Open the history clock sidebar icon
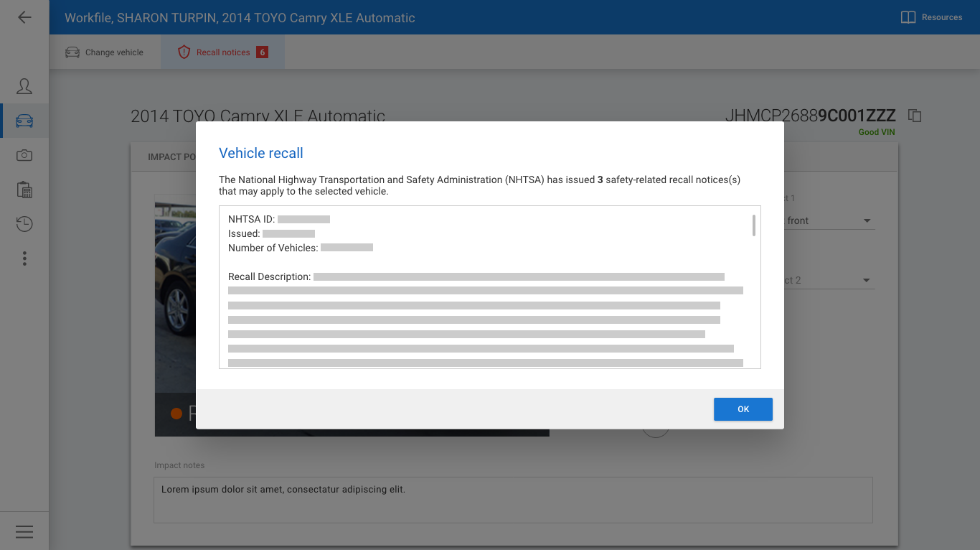This screenshot has height=550, width=980. pyautogui.click(x=24, y=224)
